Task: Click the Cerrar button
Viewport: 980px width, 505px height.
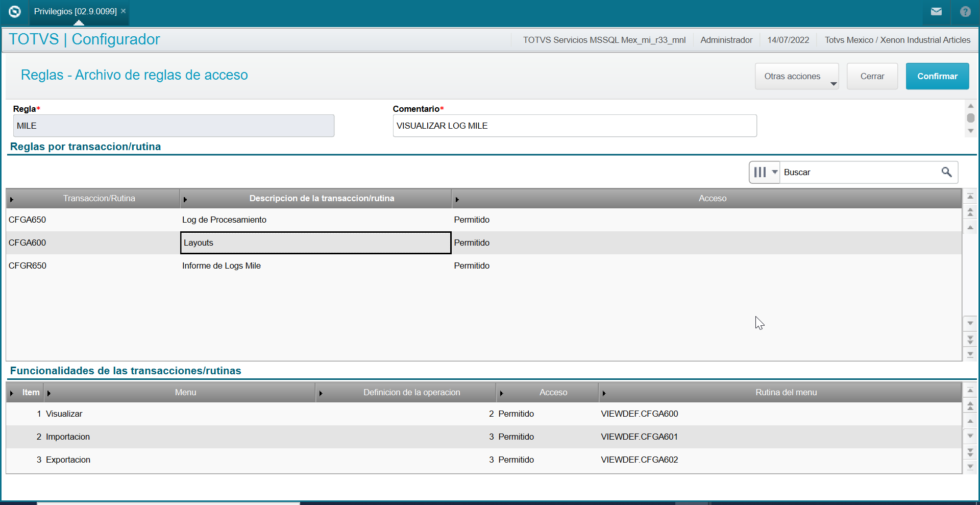Action: point(872,76)
